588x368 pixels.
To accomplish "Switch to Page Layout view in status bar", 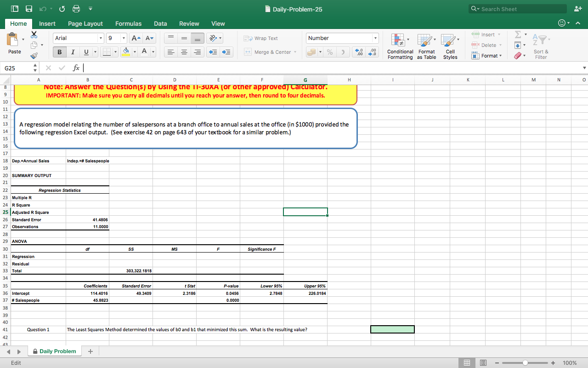I will click(483, 362).
